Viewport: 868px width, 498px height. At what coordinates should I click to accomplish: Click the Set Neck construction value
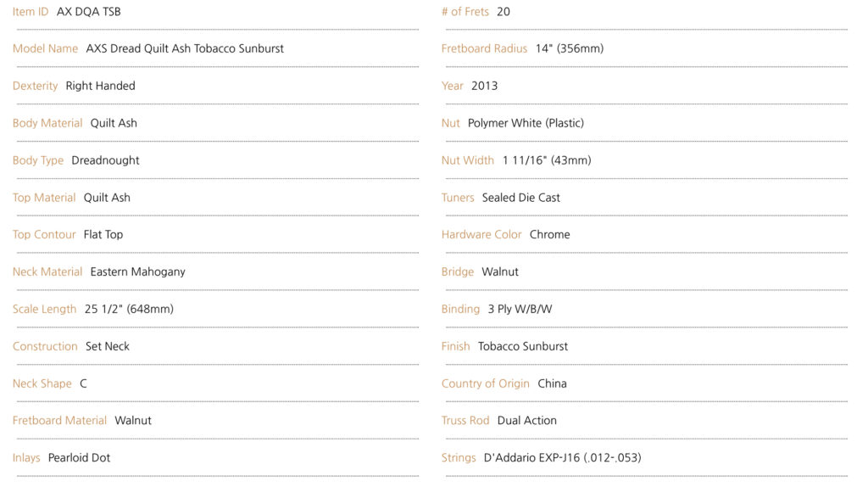tap(108, 346)
